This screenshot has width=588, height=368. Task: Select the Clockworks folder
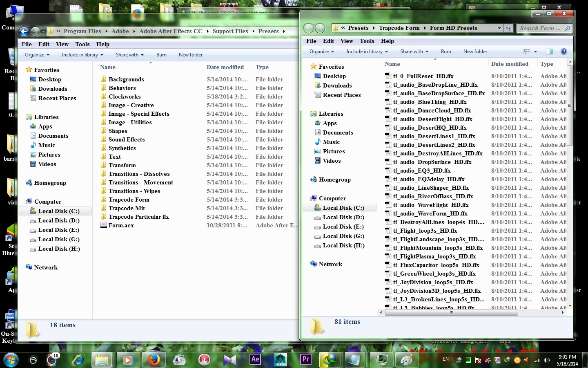click(125, 96)
